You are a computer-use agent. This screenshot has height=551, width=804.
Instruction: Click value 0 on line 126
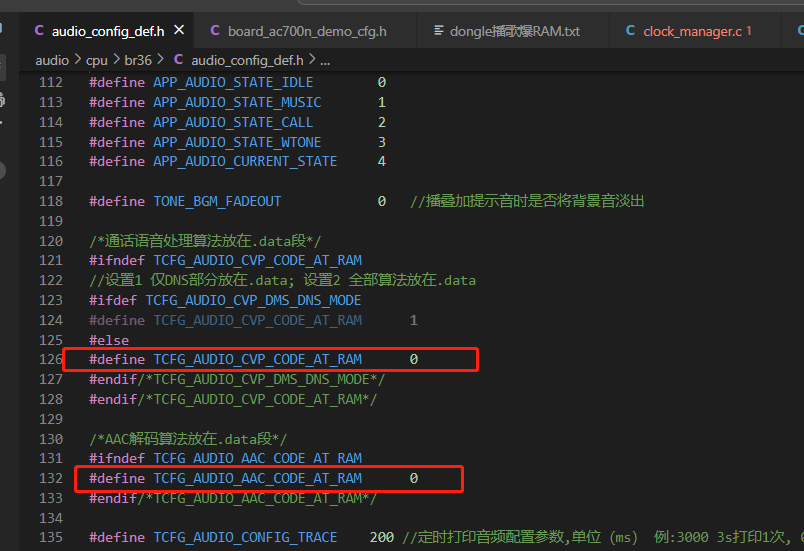tap(414, 360)
